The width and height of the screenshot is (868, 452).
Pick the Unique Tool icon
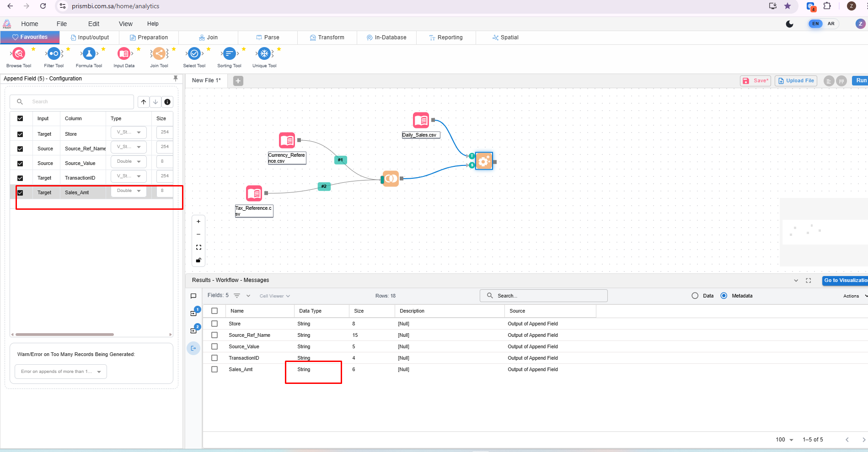[x=264, y=54]
